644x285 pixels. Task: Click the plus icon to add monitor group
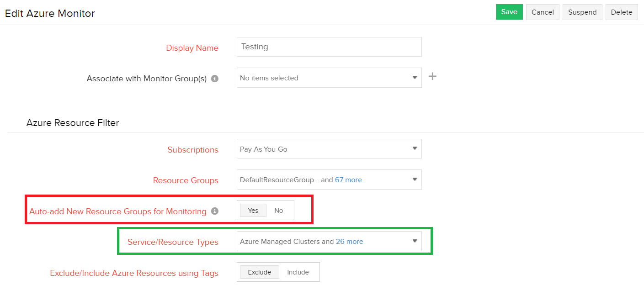click(x=432, y=76)
